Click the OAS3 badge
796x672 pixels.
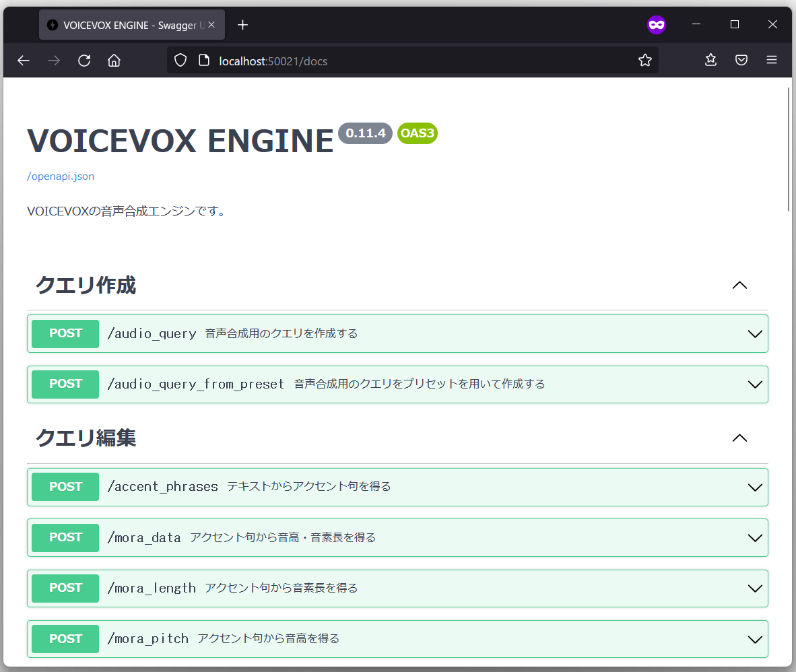[418, 133]
